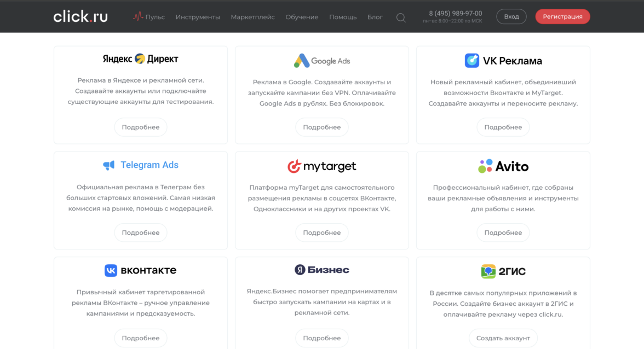Open the Пульс menu item
Viewport: 644px width, 349px height.
click(x=155, y=17)
